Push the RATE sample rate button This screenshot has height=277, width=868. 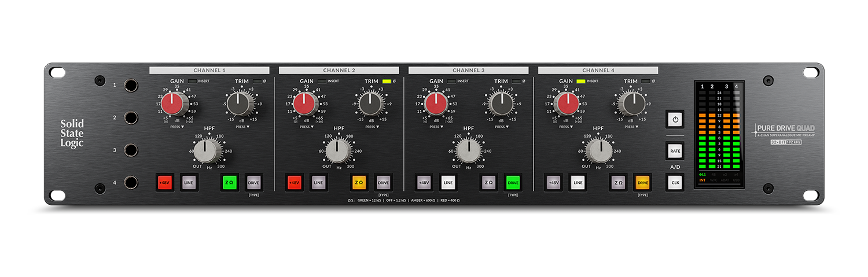coord(675,151)
